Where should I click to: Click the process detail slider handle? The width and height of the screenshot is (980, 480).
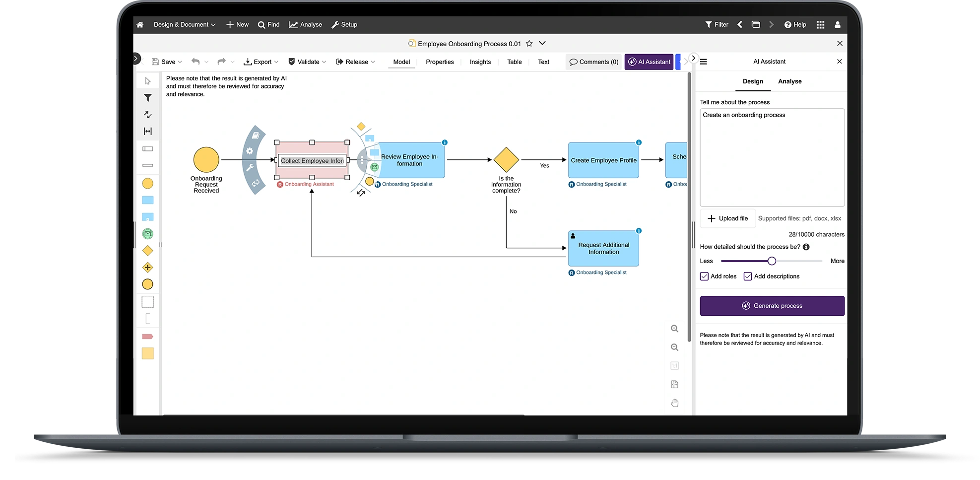(772, 261)
